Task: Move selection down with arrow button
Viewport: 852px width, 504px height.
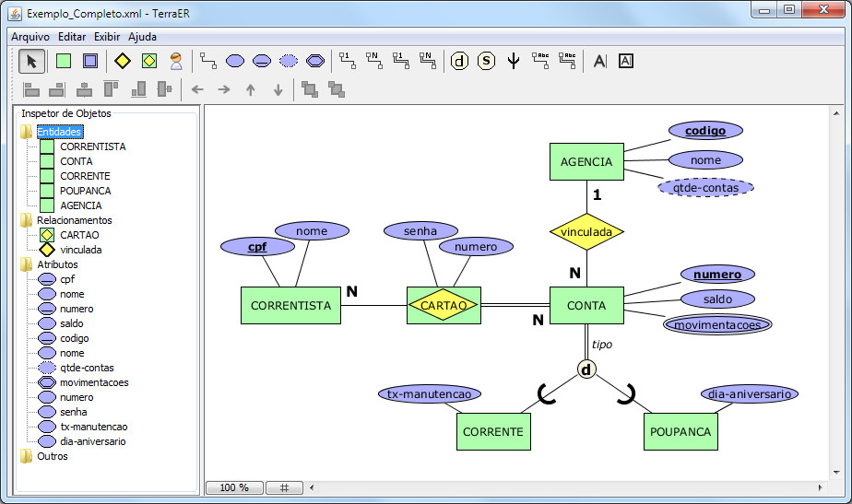Action: tap(278, 89)
